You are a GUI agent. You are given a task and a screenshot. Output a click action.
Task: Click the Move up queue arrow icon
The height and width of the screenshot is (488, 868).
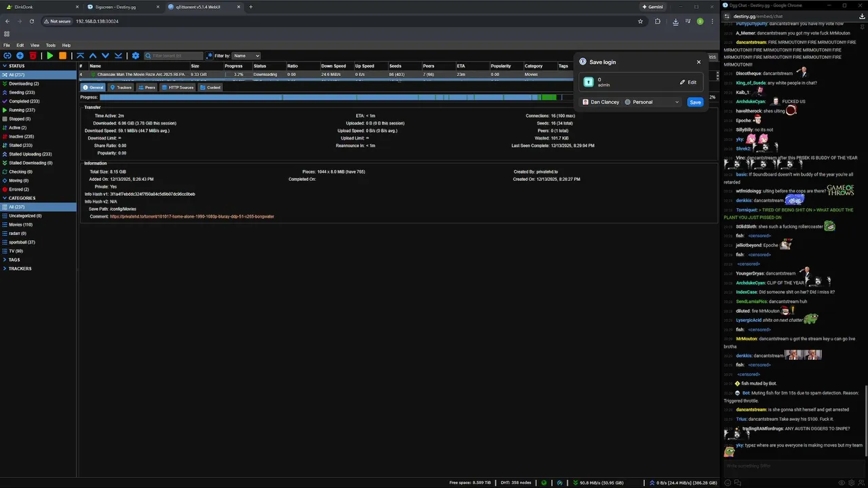pos(93,56)
